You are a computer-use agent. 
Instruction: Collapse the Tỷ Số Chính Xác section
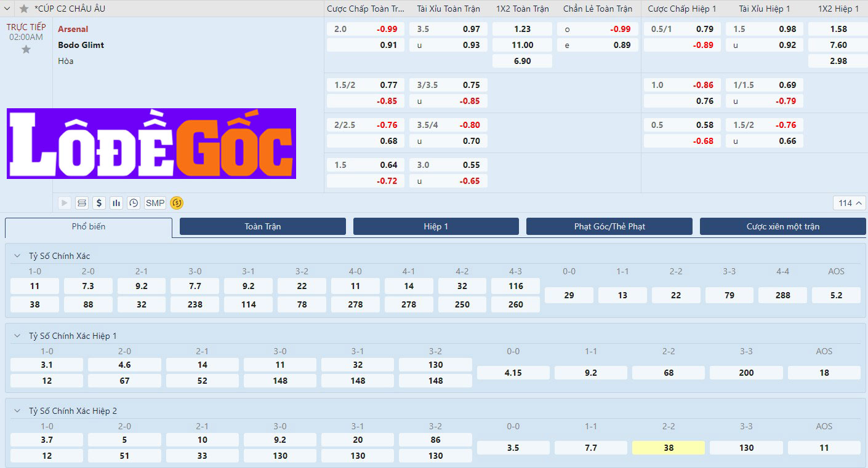tap(17, 256)
